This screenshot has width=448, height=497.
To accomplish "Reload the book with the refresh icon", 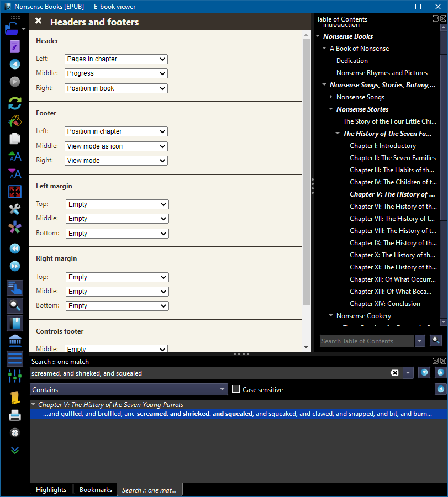I will pos(14,103).
